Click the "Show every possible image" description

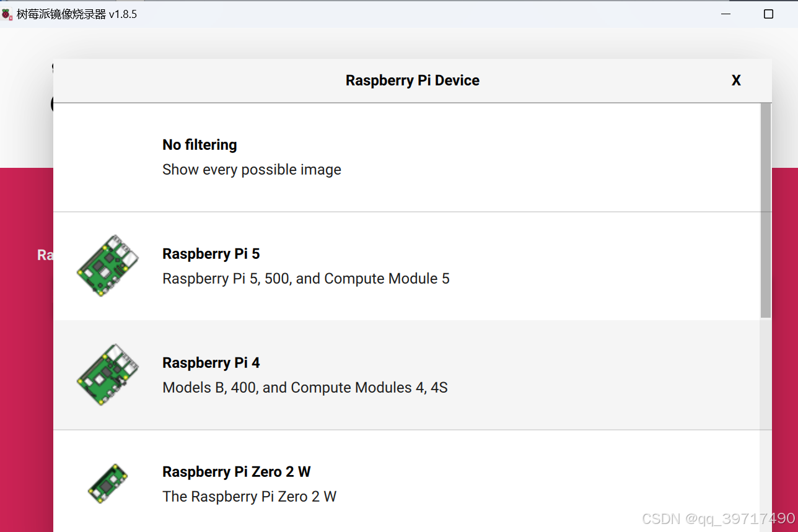(252, 170)
